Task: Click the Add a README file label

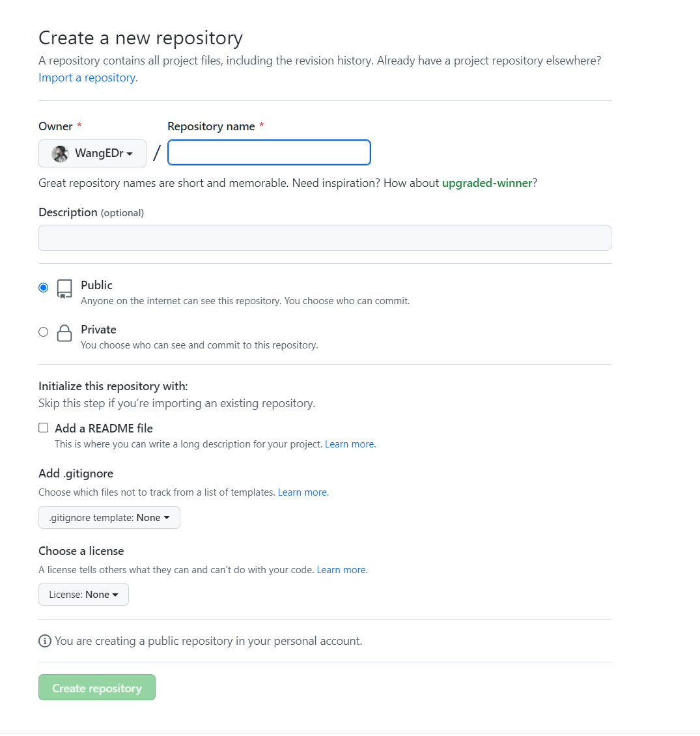Action: (x=104, y=429)
